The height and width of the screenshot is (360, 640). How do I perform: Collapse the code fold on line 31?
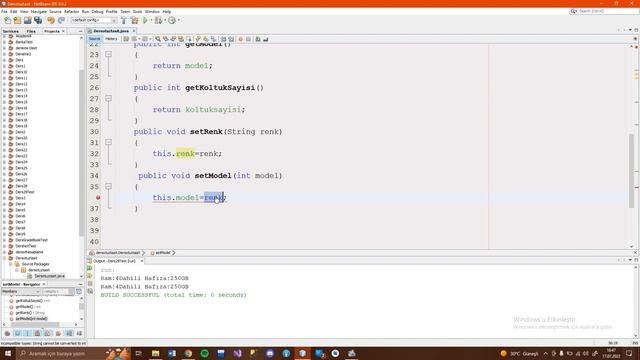coord(109,142)
